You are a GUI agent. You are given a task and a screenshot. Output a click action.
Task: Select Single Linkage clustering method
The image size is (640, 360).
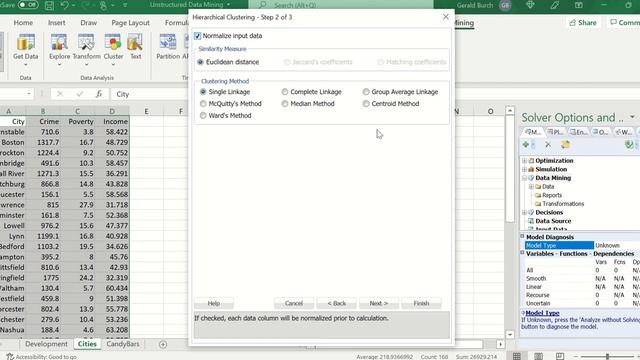click(203, 92)
